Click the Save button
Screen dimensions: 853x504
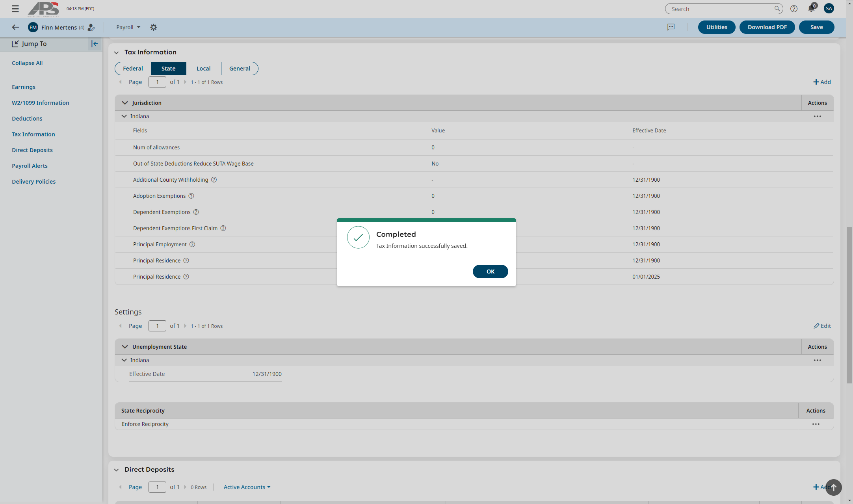(x=817, y=27)
